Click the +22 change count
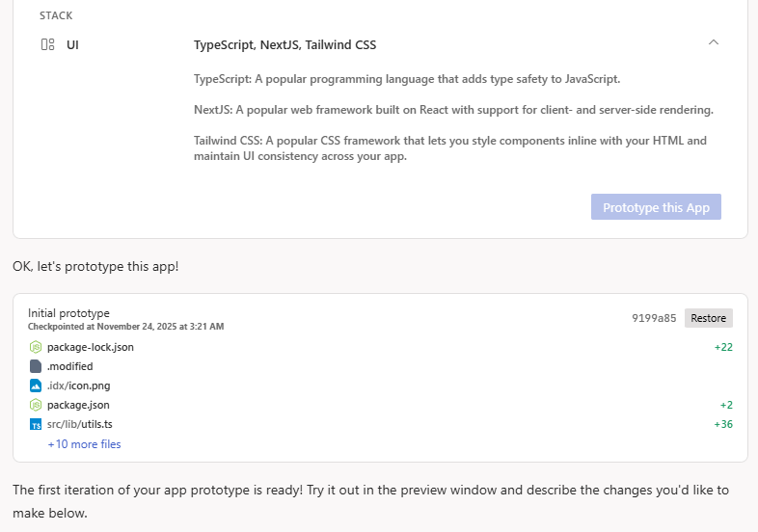The width and height of the screenshot is (758, 532). pos(723,347)
